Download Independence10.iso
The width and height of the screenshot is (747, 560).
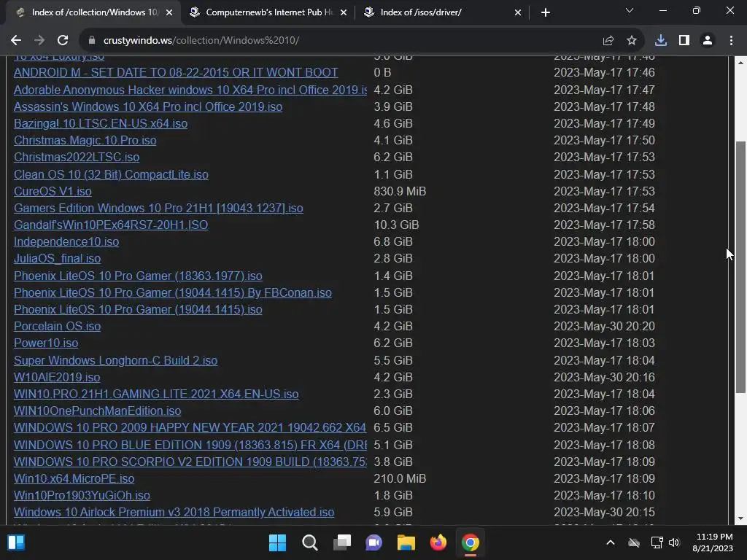[x=66, y=242]
